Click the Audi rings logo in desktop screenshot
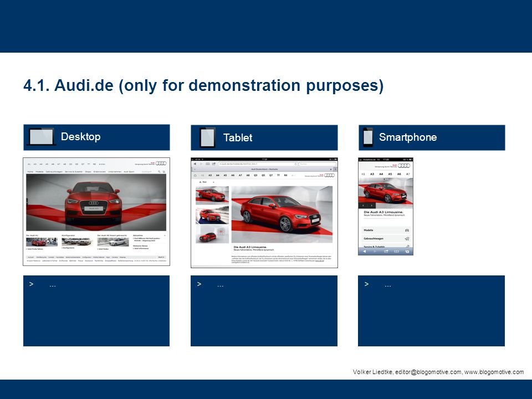This screenshot has height=399, width=532. [x=161, y=163]
